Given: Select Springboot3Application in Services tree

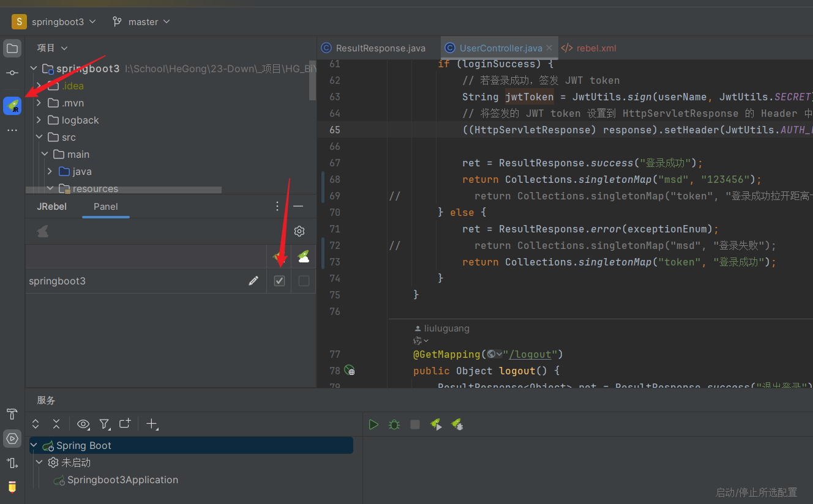Looking at the screenshot, I should pyautogui.click(x=122, y=480).
